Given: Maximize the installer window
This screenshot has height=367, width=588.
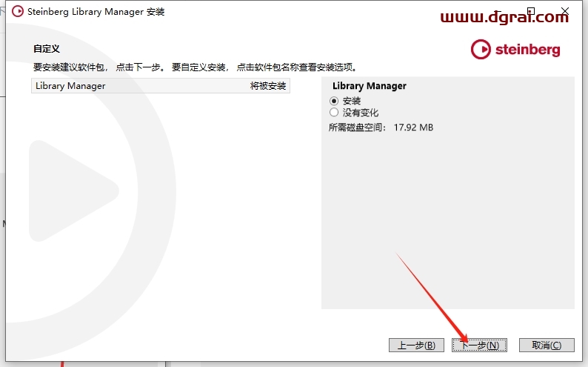Looking at the screenshot, I should [531, 11].
